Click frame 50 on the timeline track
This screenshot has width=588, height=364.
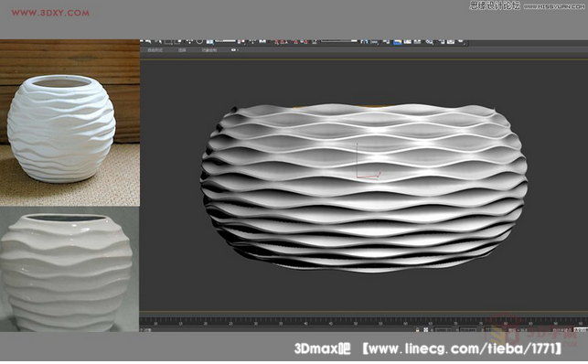click(356, 320)
